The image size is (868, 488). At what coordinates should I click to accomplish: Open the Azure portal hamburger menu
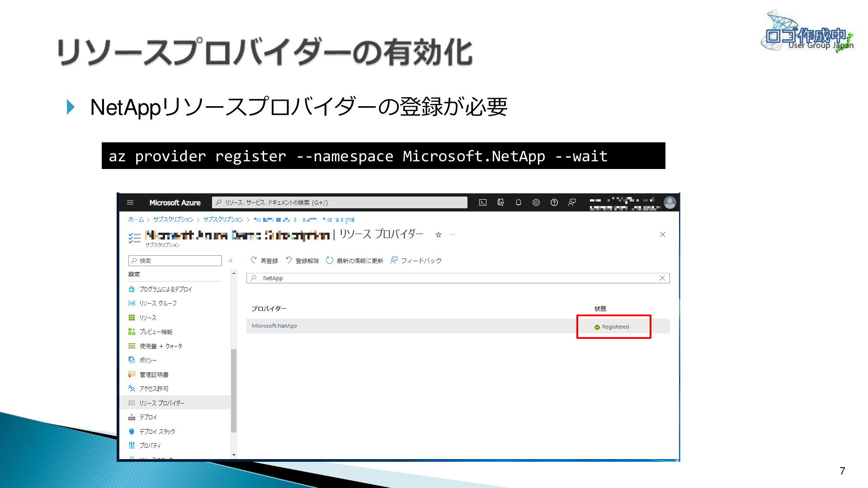[130, 202]
